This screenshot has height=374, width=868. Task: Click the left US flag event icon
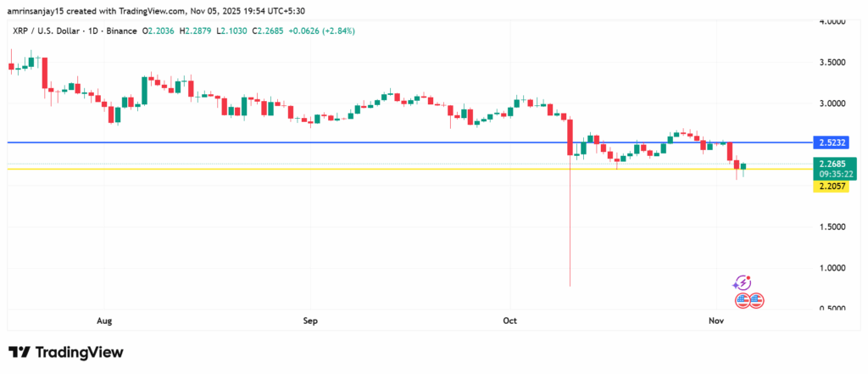point(743,299)
